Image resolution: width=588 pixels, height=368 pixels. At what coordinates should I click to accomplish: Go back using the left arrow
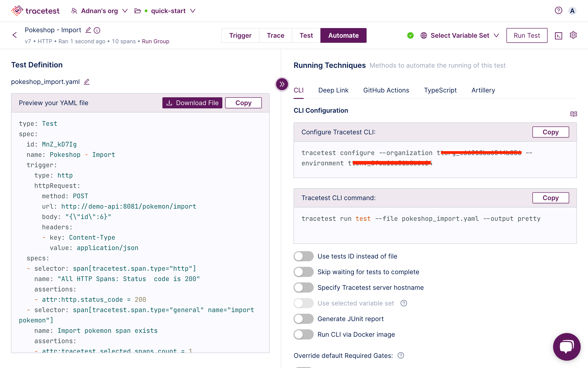(x=14, y=35)
